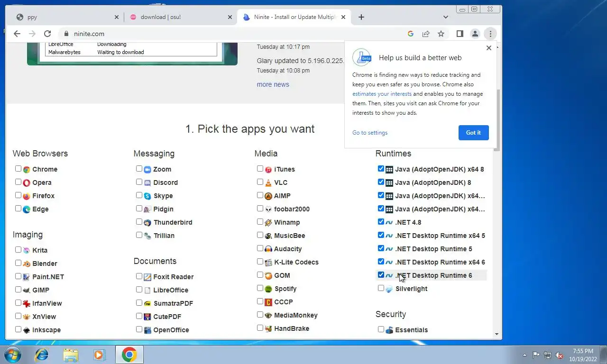This screenshot has height=364, width=607.
Task: Follow the estimates your interests link
Action: pyautogui.click(x=382, y=94)
